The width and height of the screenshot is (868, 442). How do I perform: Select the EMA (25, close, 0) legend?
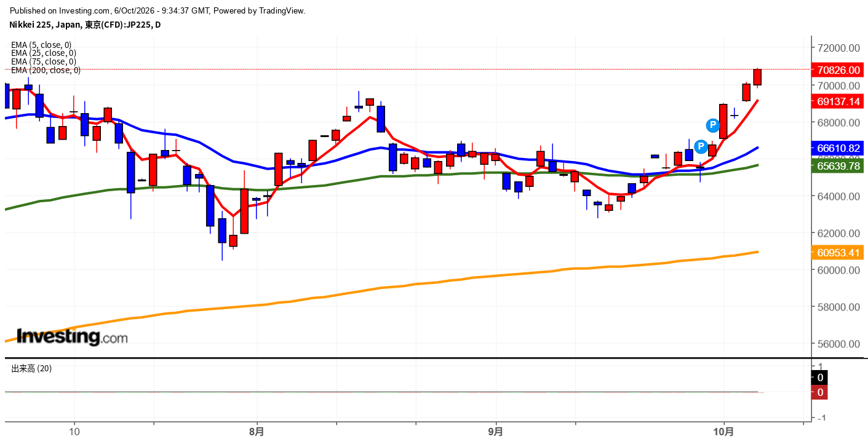(x=44, y=53)
